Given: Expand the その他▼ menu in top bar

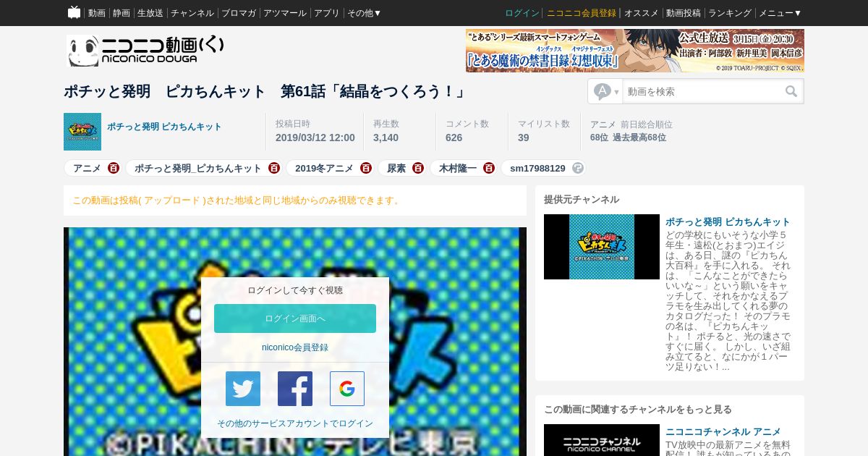Looking at the screenshot, I should [364, 13].
